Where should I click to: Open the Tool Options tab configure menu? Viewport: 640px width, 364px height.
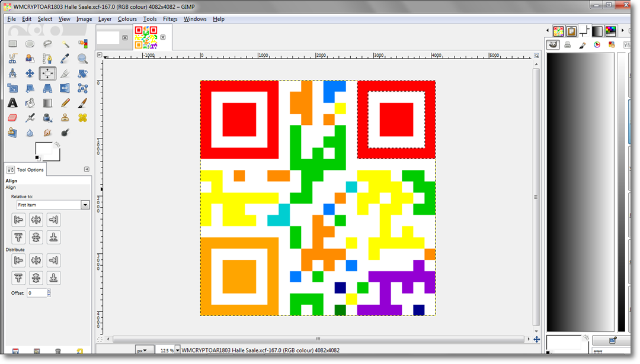[87, 169]
